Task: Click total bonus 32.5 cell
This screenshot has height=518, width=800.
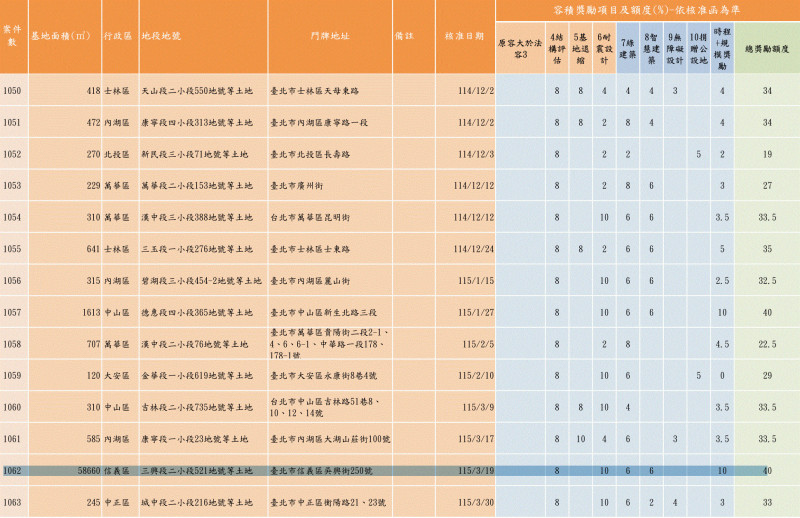Action: pos(767,281)
